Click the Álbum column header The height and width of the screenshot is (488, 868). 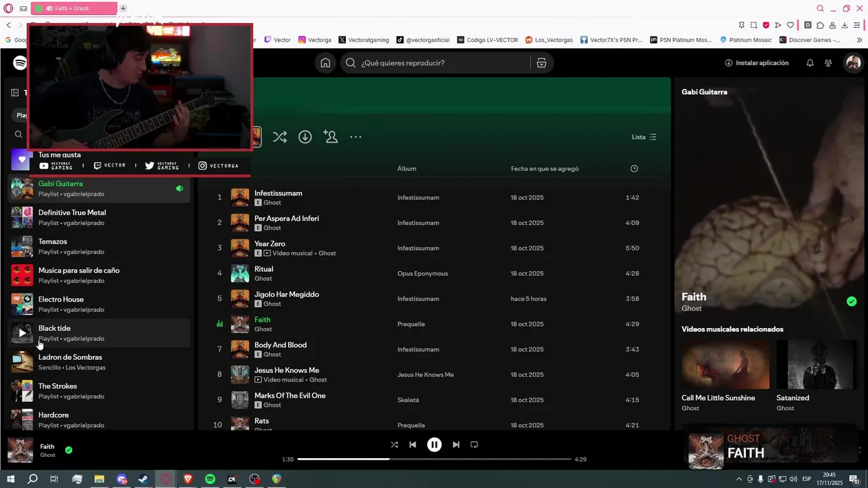click(x=407, y=169)
